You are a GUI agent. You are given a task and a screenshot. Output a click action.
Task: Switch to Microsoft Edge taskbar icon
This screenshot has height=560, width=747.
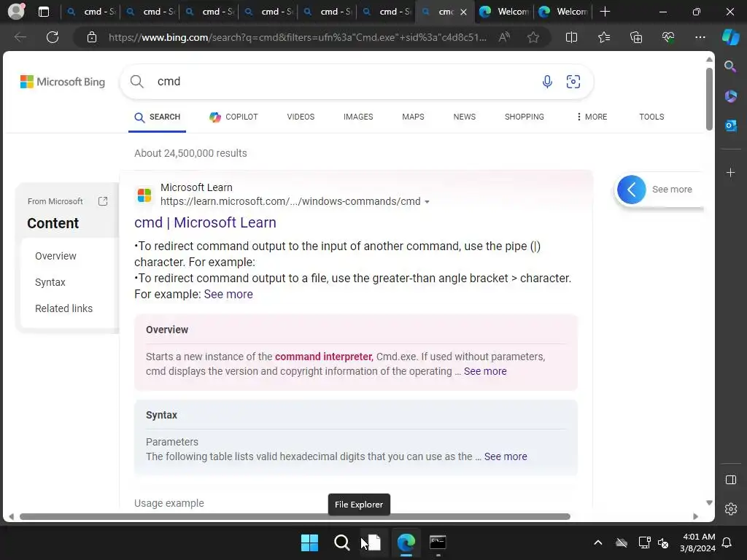[x=406, y=542]
